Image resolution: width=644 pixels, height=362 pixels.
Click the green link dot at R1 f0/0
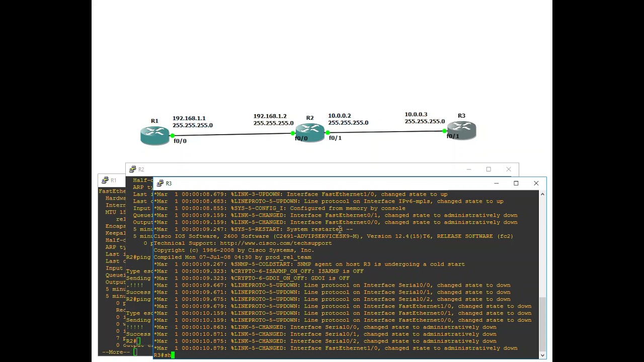tap(173, 136)
